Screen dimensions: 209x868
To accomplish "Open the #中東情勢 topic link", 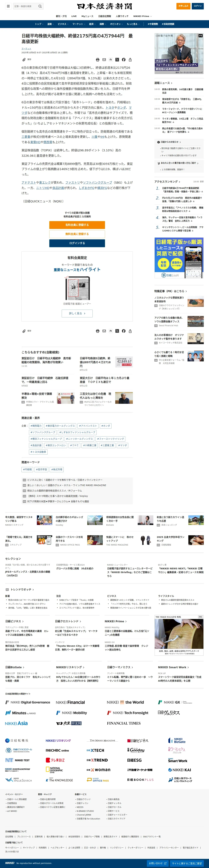I will [x=153, y=24].
